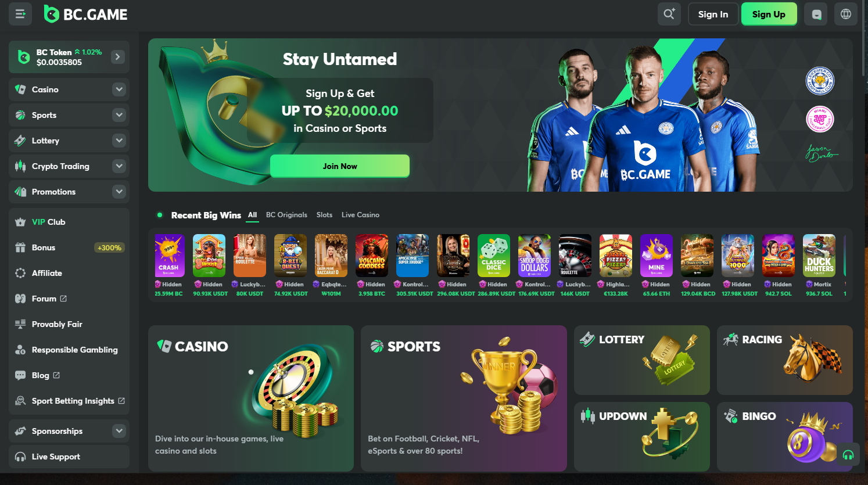The height and width of the screenshot is (485, 868).
Task: Switch to BC Originals tab in Recent Big Wins
Action: pos(286,215)
